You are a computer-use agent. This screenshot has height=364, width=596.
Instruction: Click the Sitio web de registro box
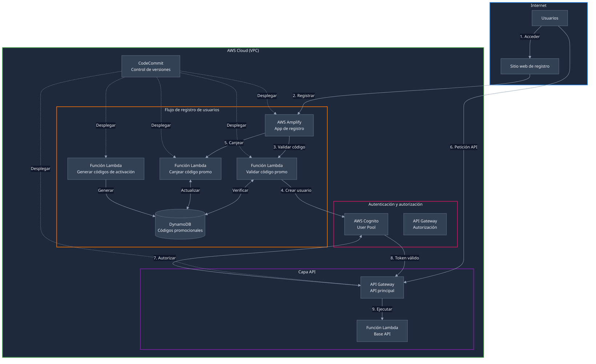point(529,66)
